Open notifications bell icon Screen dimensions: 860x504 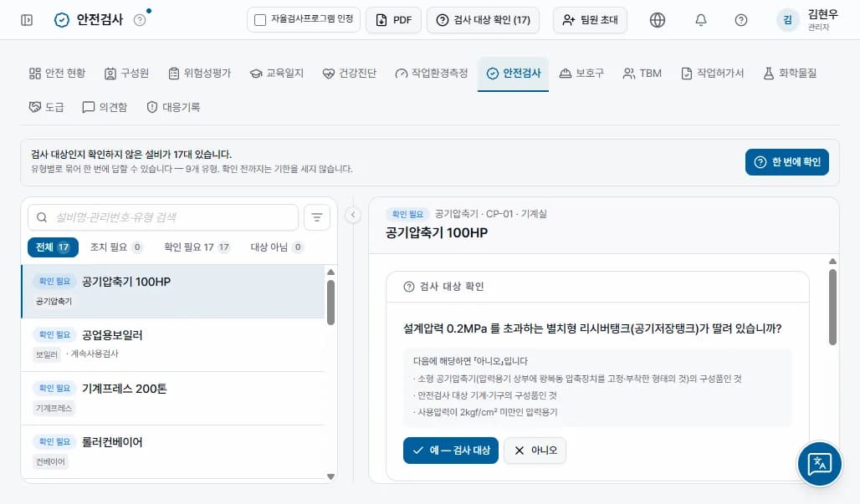coord(701,20)
